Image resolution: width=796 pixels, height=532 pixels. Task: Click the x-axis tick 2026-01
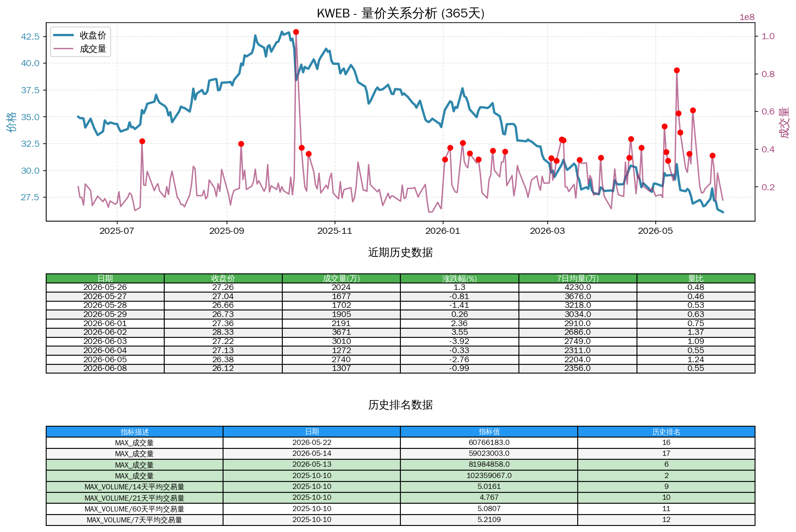[x=443, y=231]
